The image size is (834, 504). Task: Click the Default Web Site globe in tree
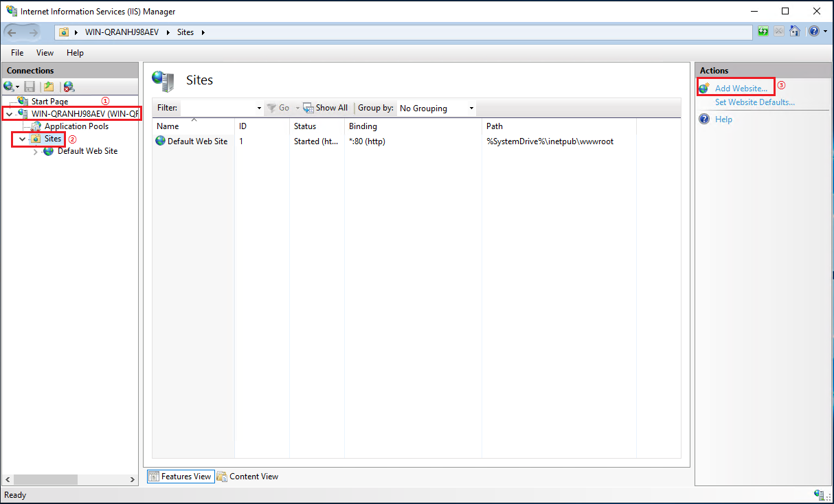pos(49,151)
